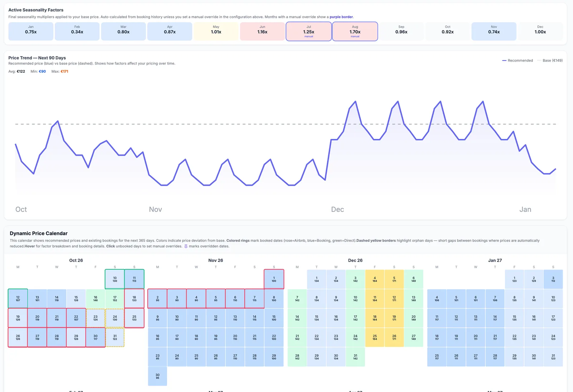Image resolution: width=573 pixels, height=392 pixels.
Task: Select the Feb 0.34x seasonality factor card
Action: [77, 31]
